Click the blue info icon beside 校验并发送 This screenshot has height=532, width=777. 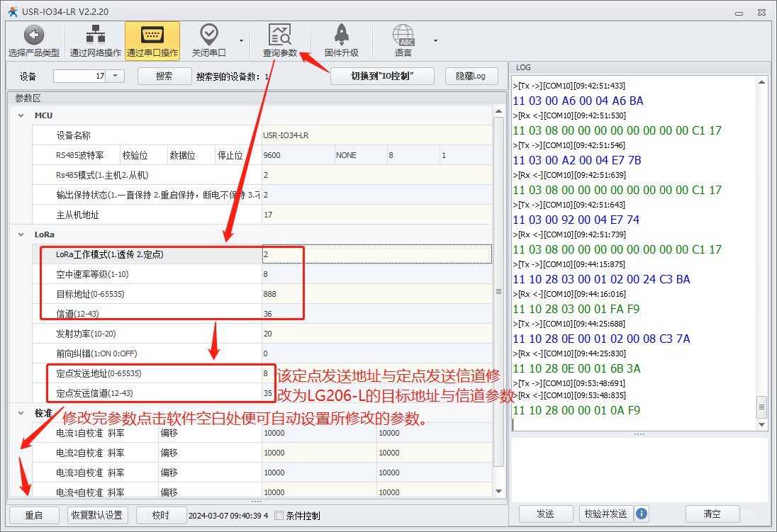tap(641, 514)
